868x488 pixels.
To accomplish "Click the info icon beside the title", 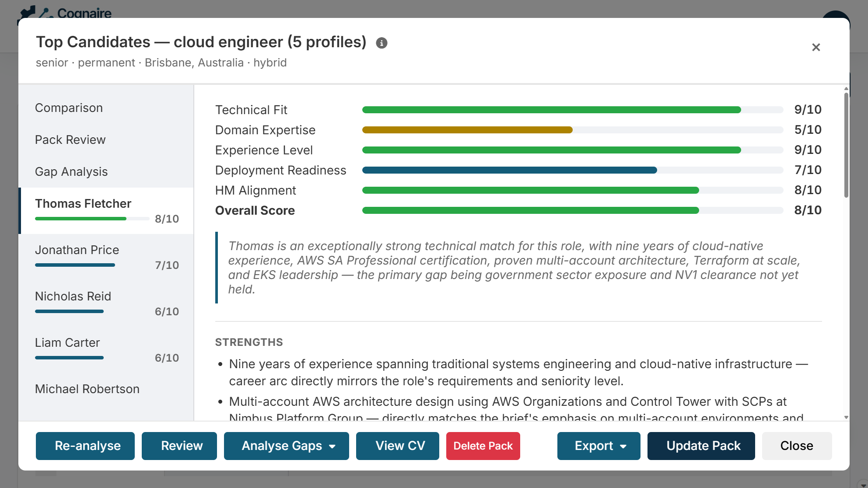I will 381,43.
